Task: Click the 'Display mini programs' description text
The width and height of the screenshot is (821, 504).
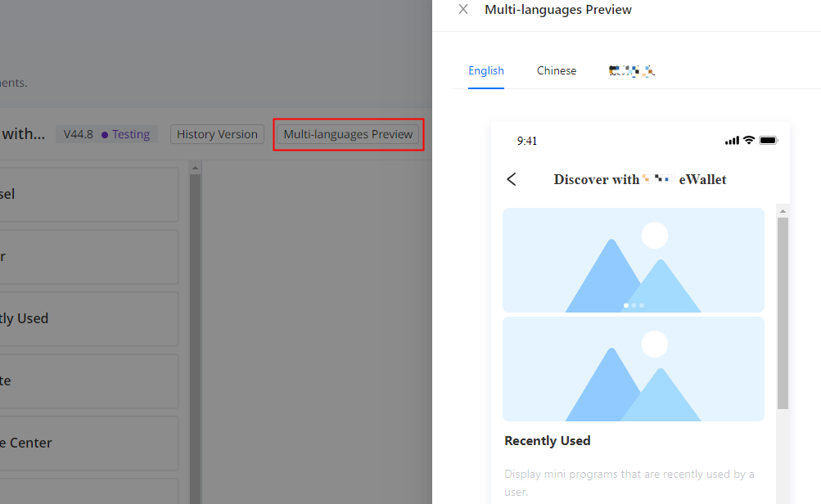Action: [629, 483]
